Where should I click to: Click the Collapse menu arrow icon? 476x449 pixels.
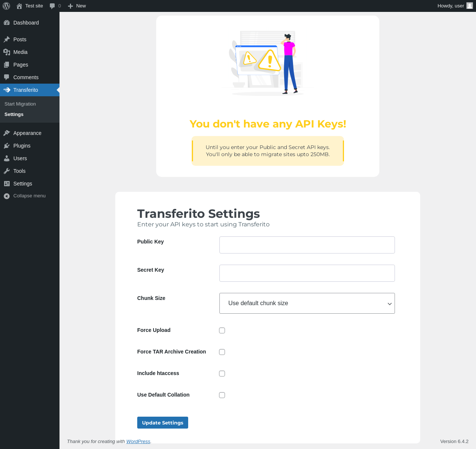coord(7,196)
